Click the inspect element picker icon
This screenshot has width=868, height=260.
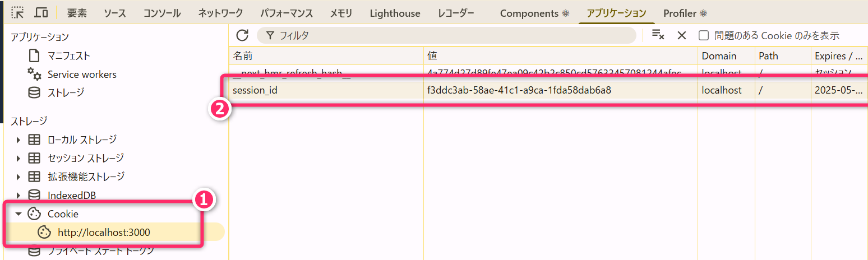(x=17, y=13)
